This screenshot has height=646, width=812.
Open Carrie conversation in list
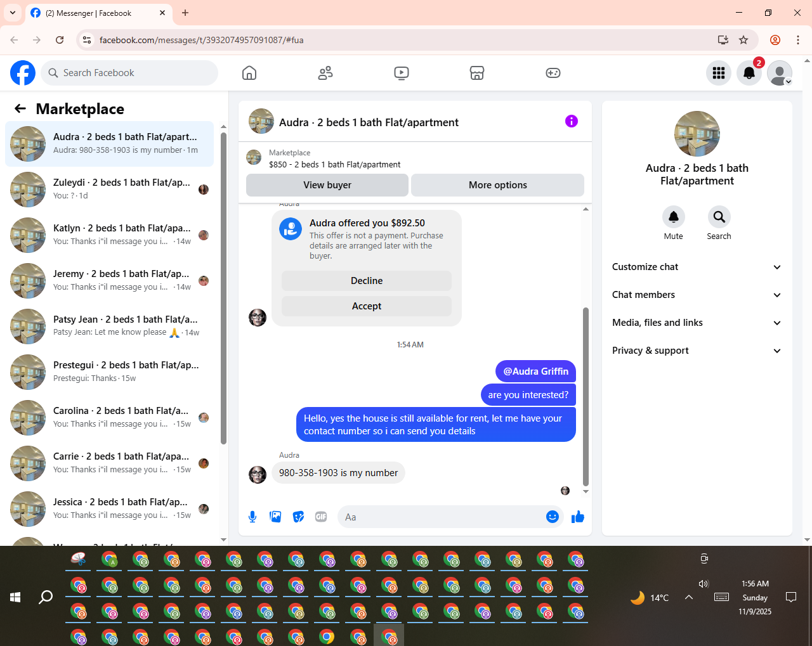pos(109,463)
